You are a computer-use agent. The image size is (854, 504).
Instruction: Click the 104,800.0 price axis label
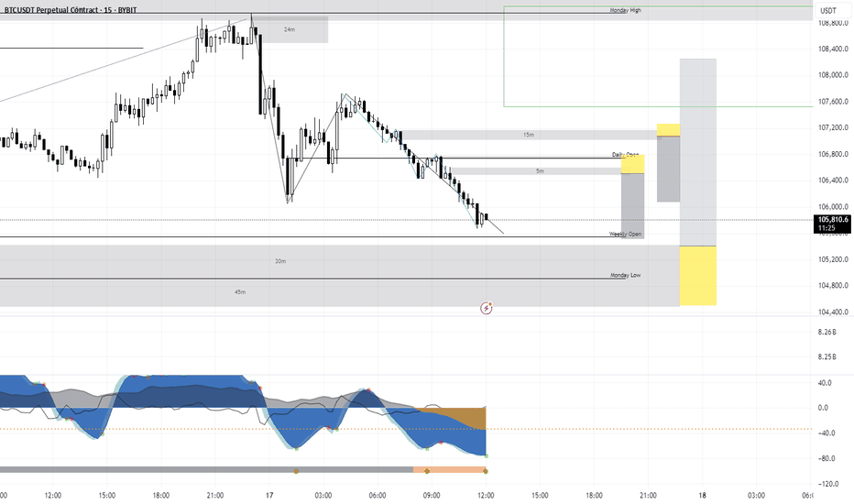(x=833, y=286)
